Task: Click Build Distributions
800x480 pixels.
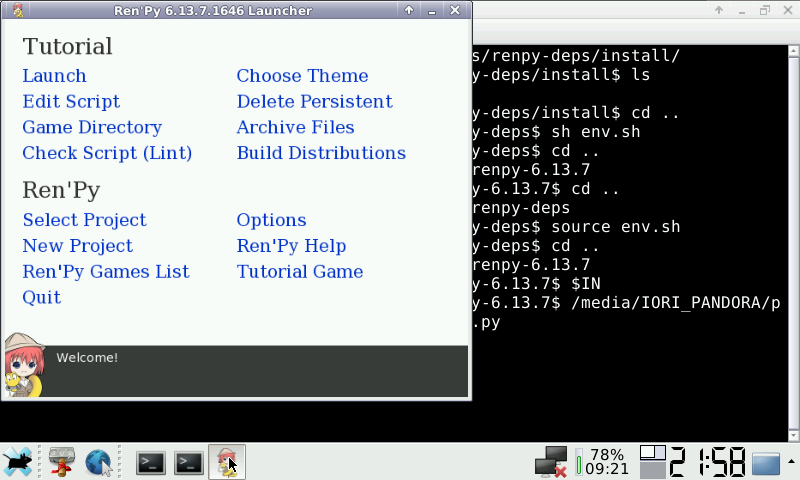Action: (x=321, y=153)
